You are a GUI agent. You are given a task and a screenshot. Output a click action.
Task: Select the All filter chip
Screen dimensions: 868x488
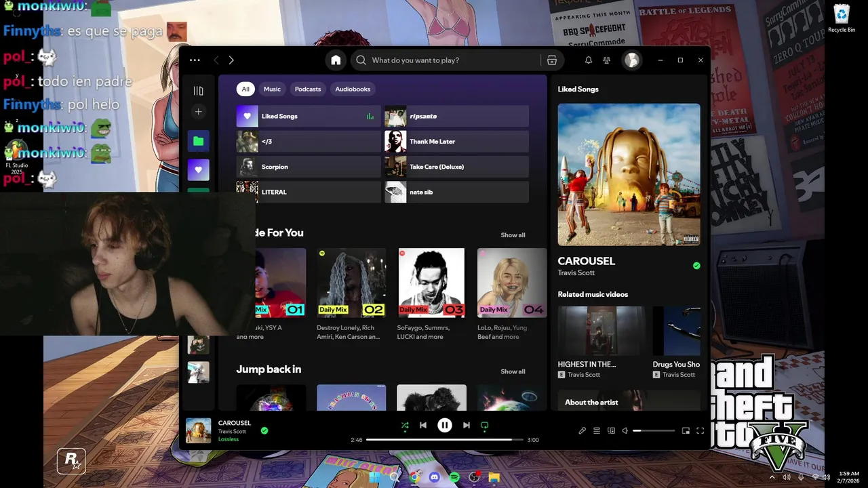[x=245, y=89]
